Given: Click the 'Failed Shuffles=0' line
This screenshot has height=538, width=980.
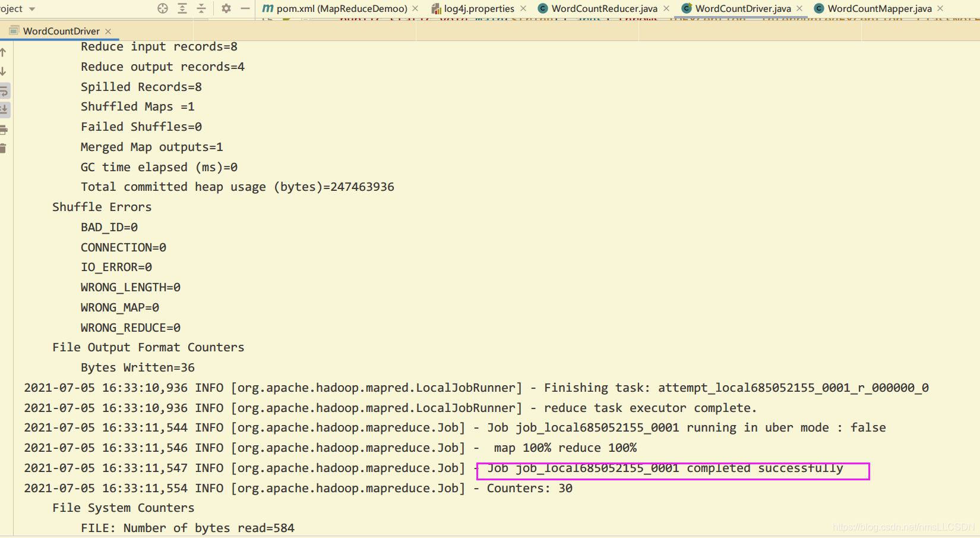Looking at the screenshot, I should click(x=141, y=127).
